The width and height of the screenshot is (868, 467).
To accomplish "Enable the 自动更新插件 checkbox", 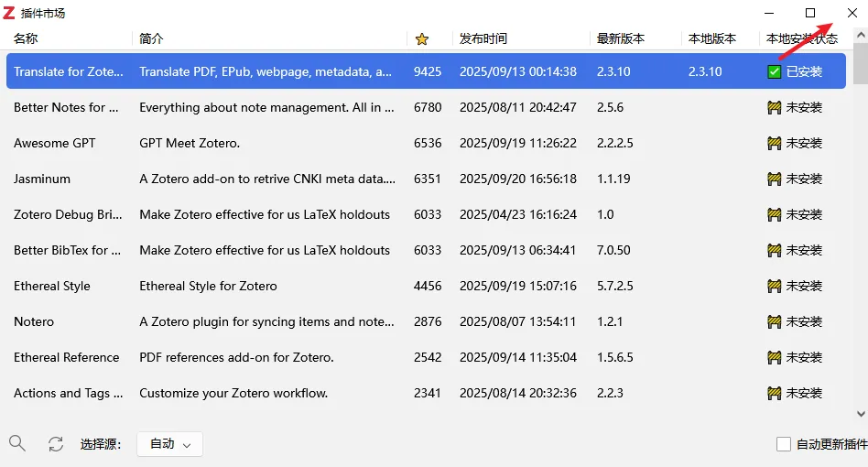I will pyautogui.click(x=783, y=444).
